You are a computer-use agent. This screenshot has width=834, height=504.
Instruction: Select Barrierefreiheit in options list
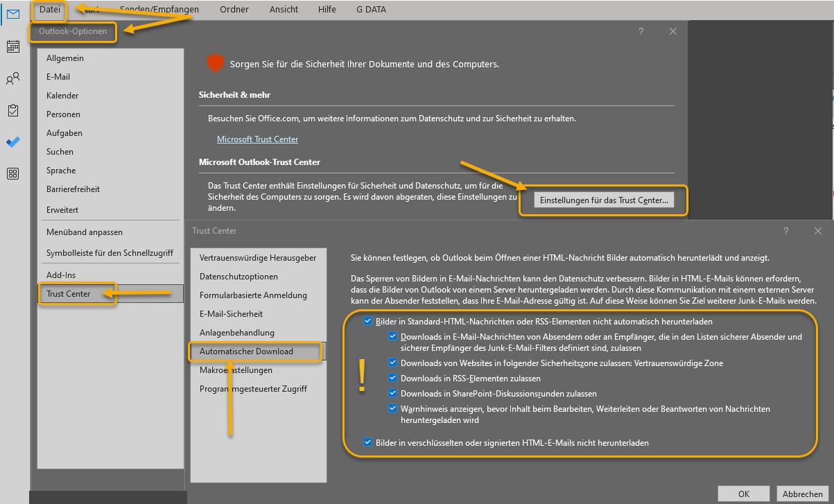click(x=110, y=189)
